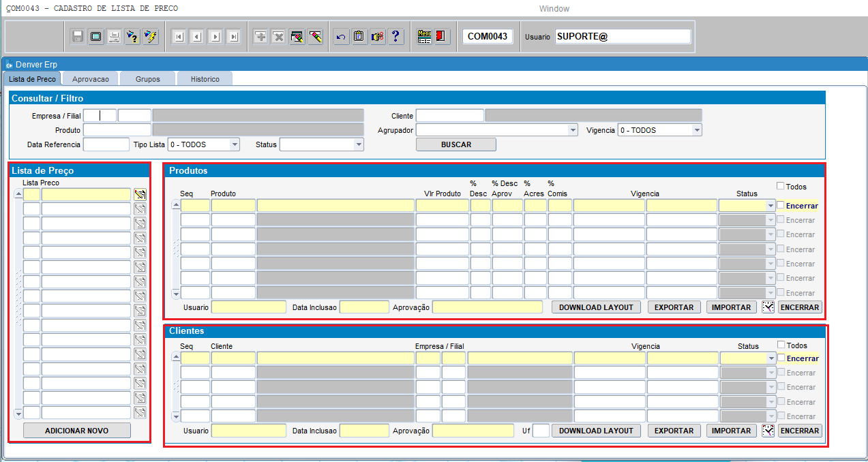Open Status dropdown in Produtos first row
868x462 pixels.
click(771, 206)
